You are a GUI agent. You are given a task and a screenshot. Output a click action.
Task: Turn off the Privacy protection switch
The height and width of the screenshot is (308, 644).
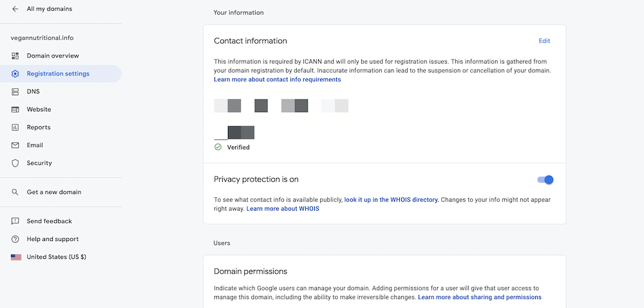coord(545,180)
